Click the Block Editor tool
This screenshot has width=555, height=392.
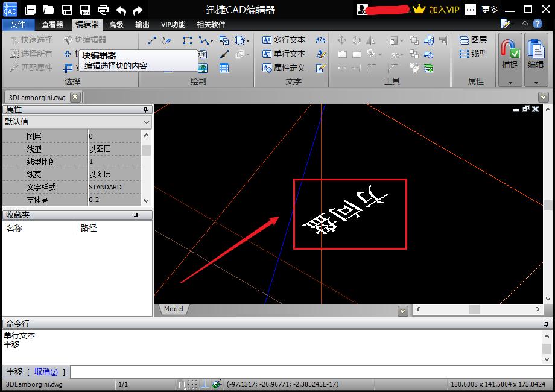click(x=85, y=40)
